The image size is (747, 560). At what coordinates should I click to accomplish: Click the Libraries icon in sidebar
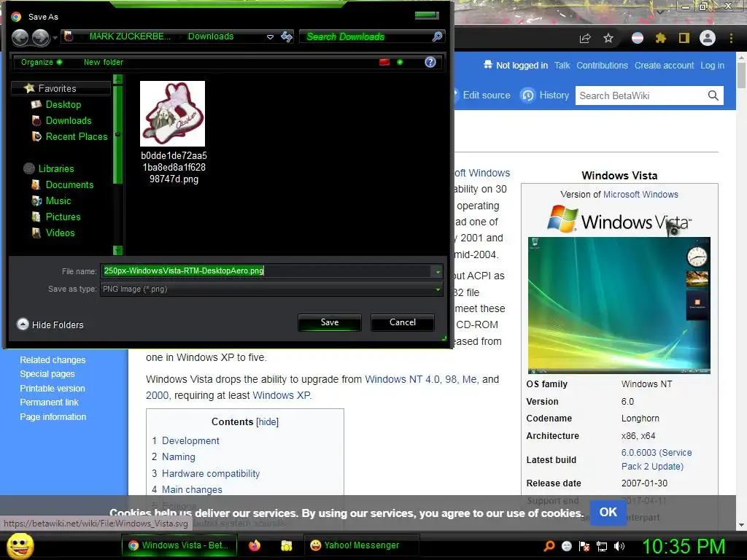click(29, 168)
